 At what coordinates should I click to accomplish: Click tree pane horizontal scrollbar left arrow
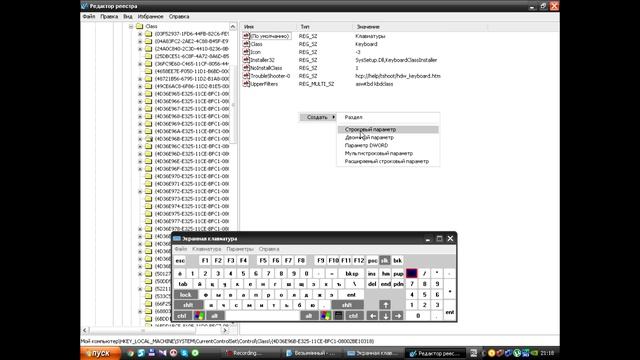pyautogui.click(x=85, y=330)
